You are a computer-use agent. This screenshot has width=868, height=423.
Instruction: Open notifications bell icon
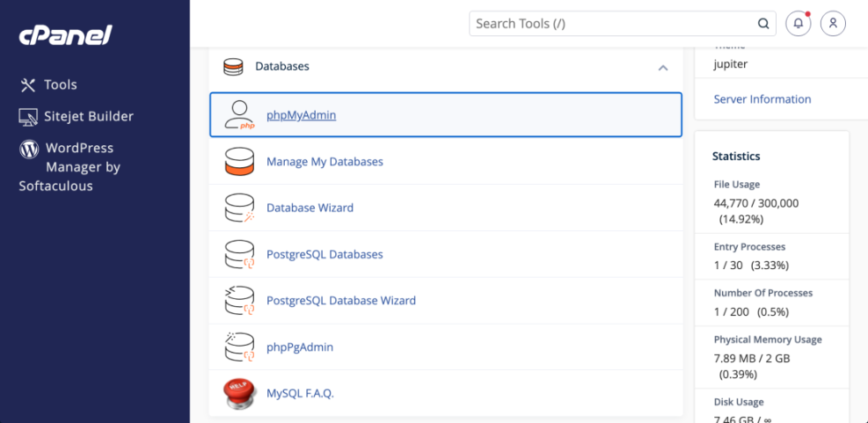click(799, 24)
